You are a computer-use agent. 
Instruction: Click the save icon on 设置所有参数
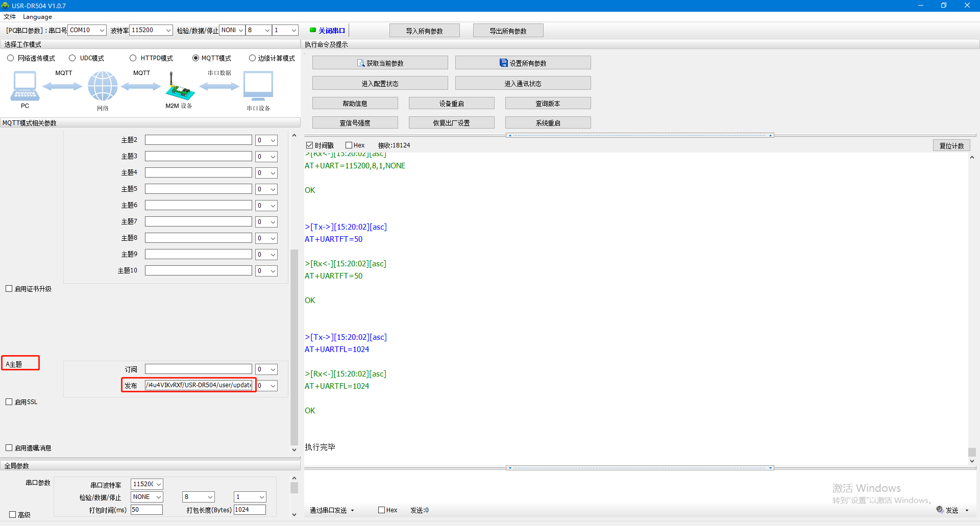pos(503,63)
